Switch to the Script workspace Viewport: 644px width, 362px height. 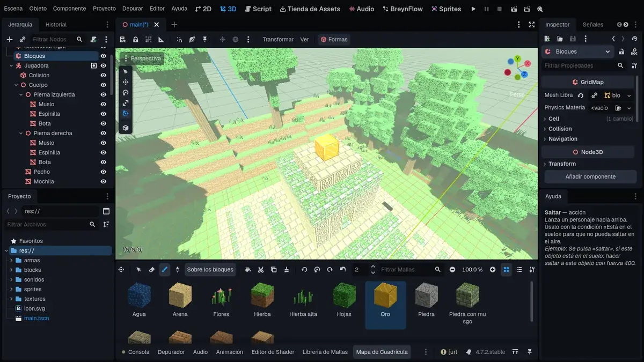coord(258,9)
